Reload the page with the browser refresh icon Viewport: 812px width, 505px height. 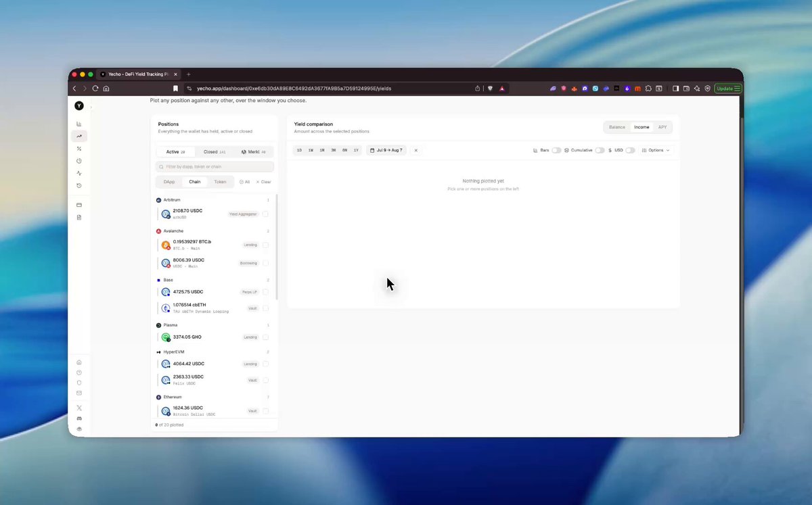click(x=95, y=89)
